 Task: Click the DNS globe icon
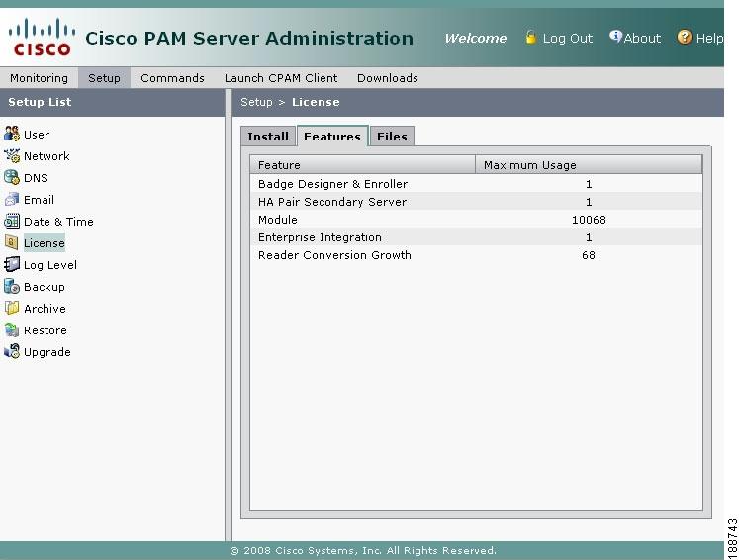point(12,178)
